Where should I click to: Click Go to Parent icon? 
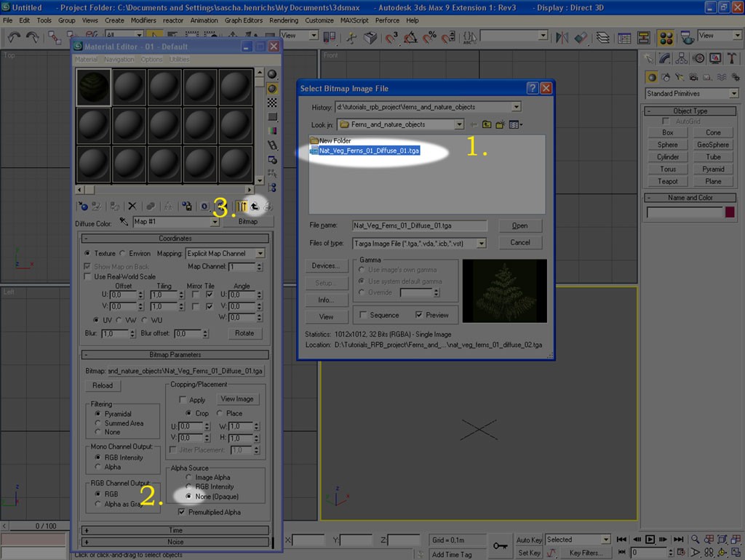pos(255,206)
